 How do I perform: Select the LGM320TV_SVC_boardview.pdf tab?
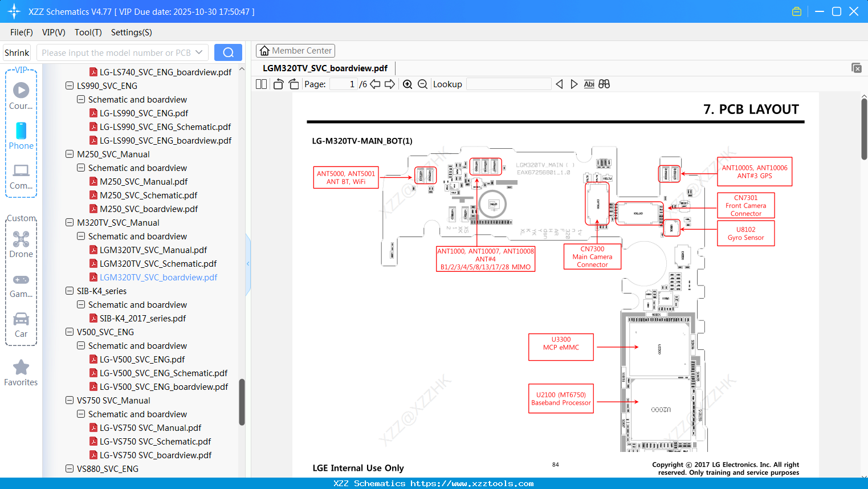(x=325, y=68)
